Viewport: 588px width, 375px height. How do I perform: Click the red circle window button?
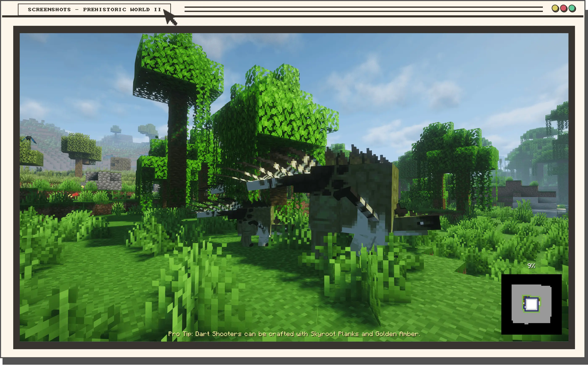[x=564, y=9]
